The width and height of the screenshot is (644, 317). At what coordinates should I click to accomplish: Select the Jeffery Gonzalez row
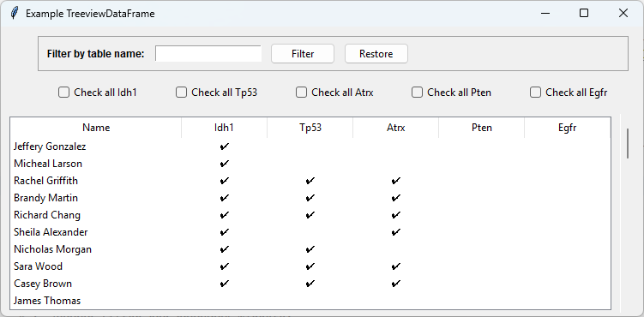(x=310, y=147)
